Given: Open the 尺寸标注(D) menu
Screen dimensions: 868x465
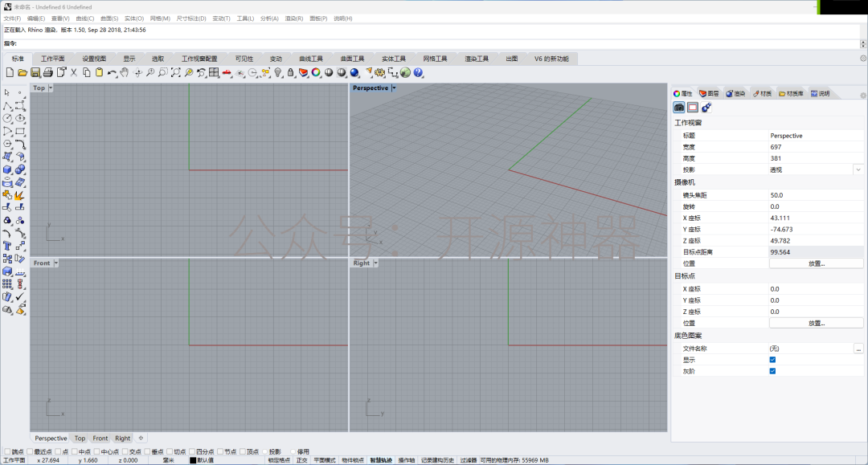Looking at the screenshot, I should pyautogui.click(x=191, y=18).
